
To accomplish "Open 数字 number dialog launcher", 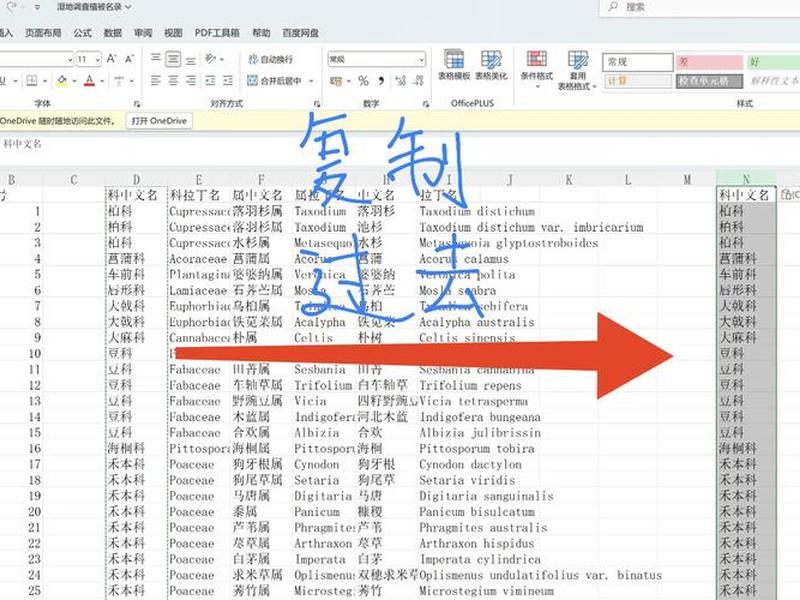I will click(426, 104).
